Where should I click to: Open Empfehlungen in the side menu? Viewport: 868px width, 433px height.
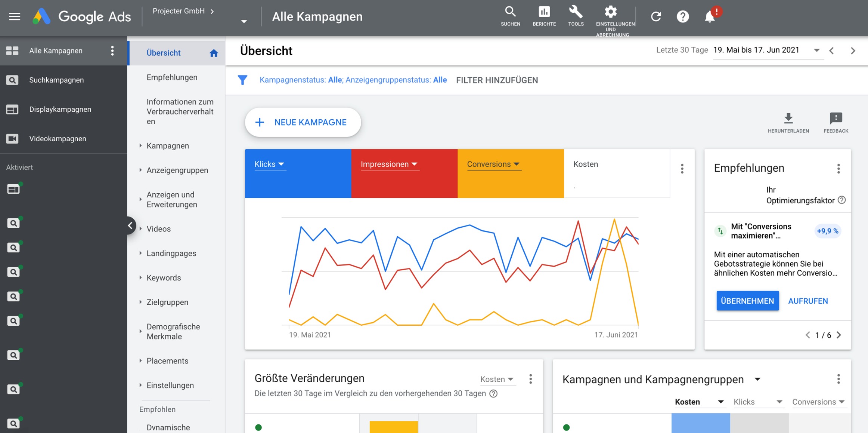tap(172, 77)
